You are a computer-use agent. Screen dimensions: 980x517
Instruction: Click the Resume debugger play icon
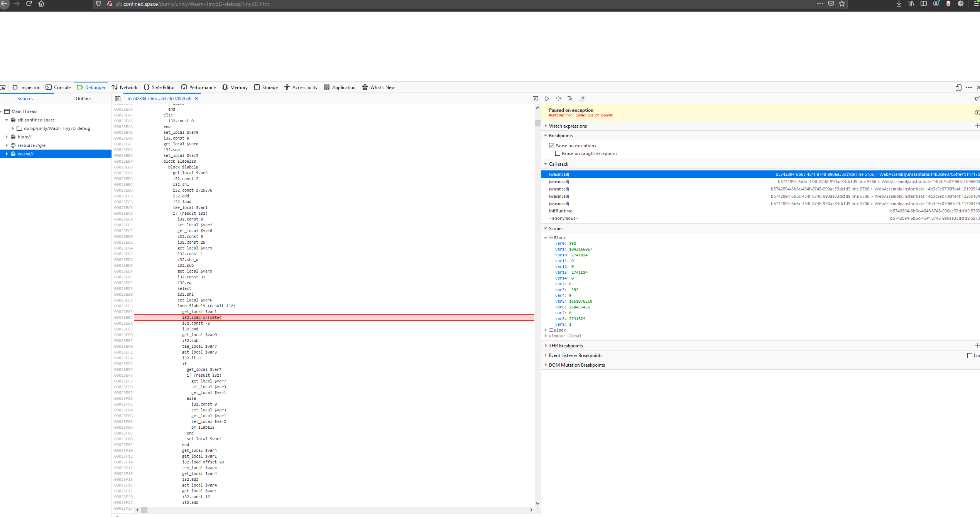coord(547,99)
